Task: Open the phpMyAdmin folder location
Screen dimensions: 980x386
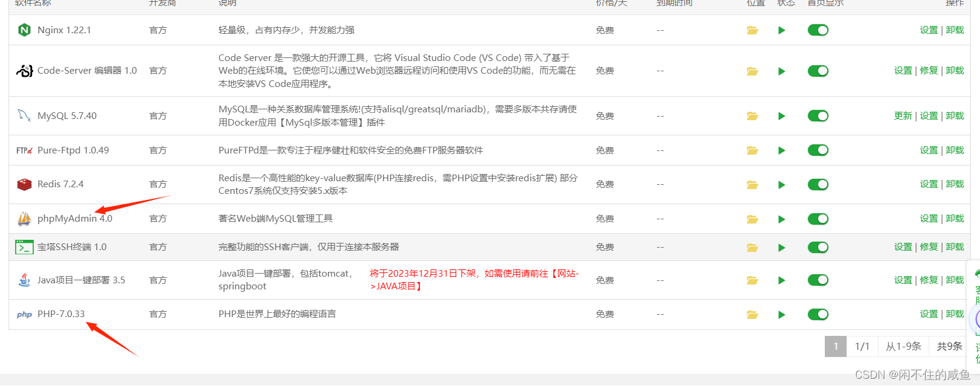Action: pos(752,219)
